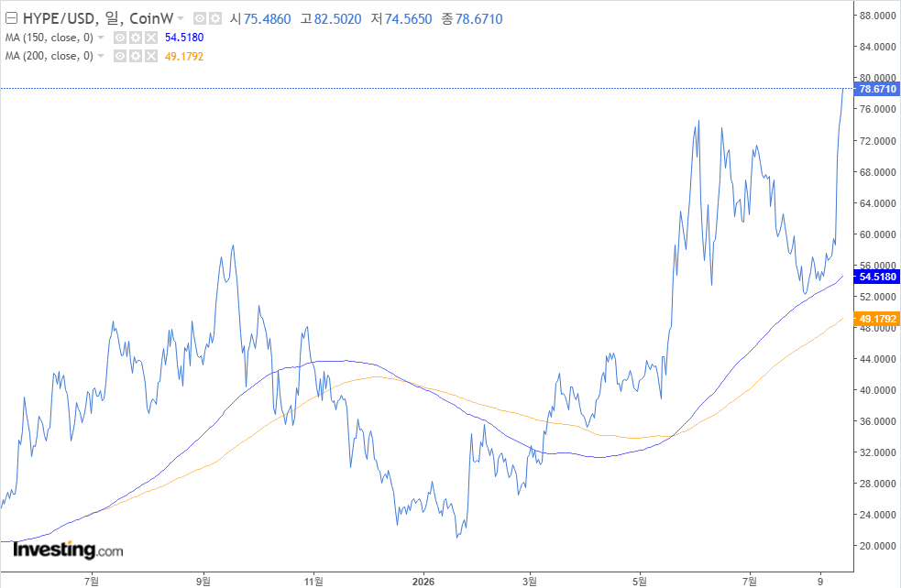The height and width of the screenshot is (588, 901).
Task: Click the 5월 time axis label
Action: (640, 582)
